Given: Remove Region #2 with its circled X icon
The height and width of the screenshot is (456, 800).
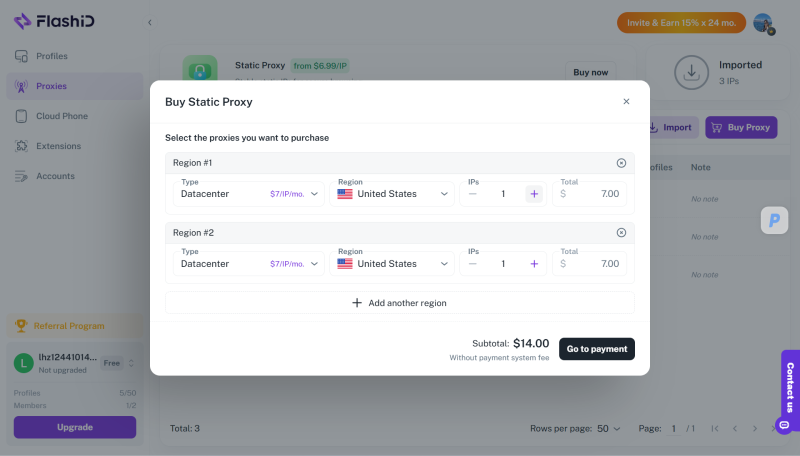Looking at the screenshot, I should click(621, 233).
